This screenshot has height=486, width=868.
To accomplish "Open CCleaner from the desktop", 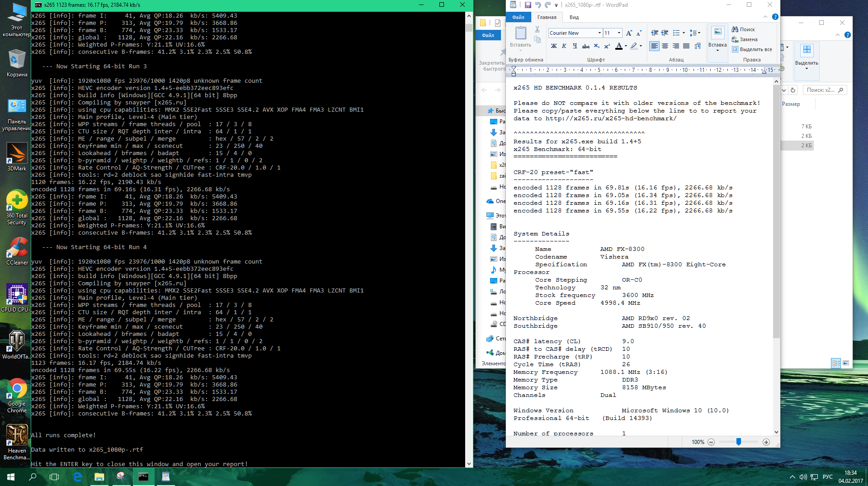I will [x=17, y=251].
